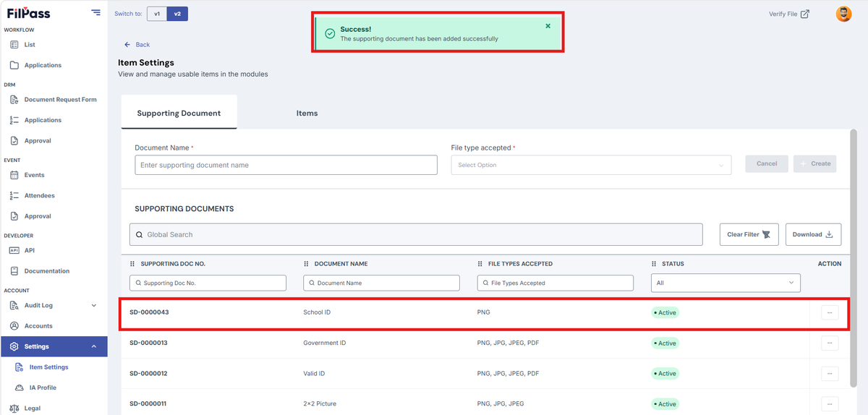Click the Download supporting documents button
The height and width of the screenshot is (415, 868).
[813, 234]
